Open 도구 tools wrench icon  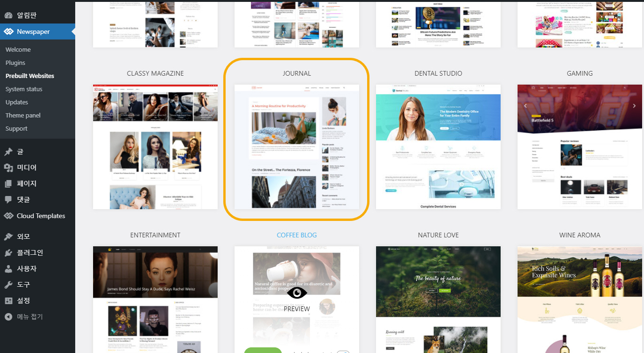point(8,285)
